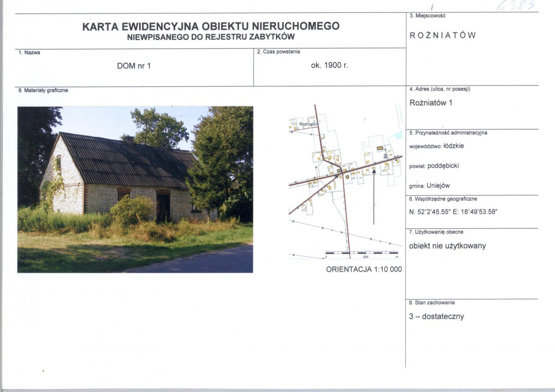Open the photograph of the brick house

[135, 190]
